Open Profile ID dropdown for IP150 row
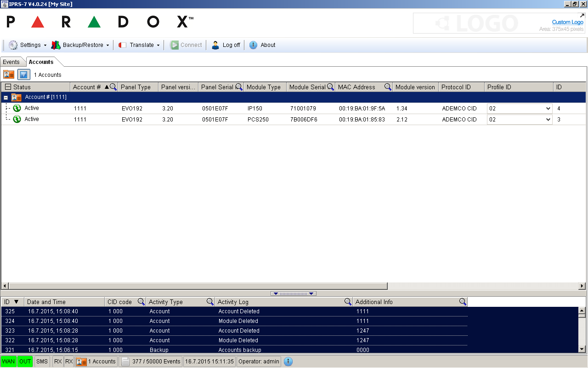 coord(547,109)
